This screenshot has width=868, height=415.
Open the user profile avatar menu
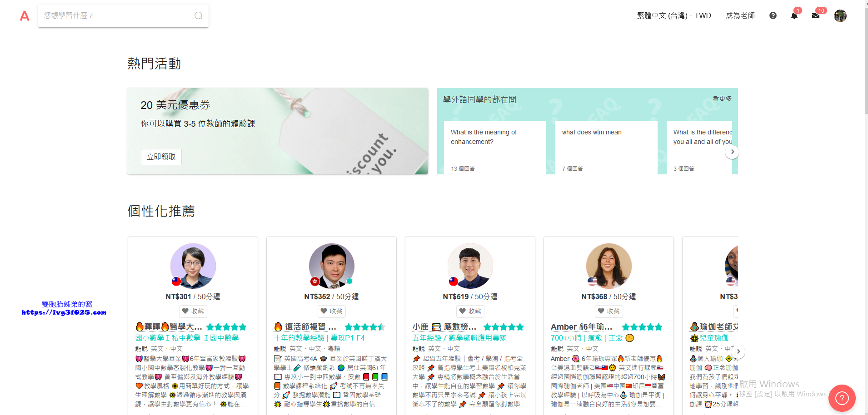pyautogui.click(x=840, y=16)
